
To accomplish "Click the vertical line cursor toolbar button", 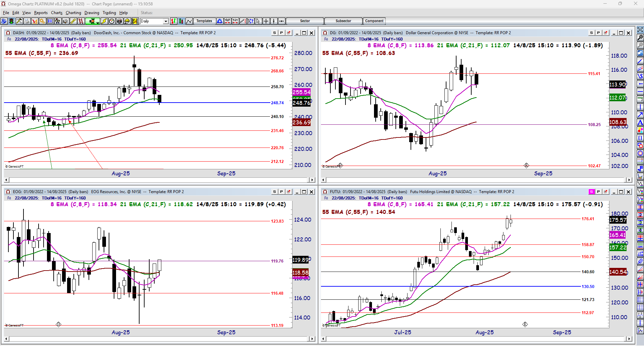I will pyautogui.click(x=274, y=21).
